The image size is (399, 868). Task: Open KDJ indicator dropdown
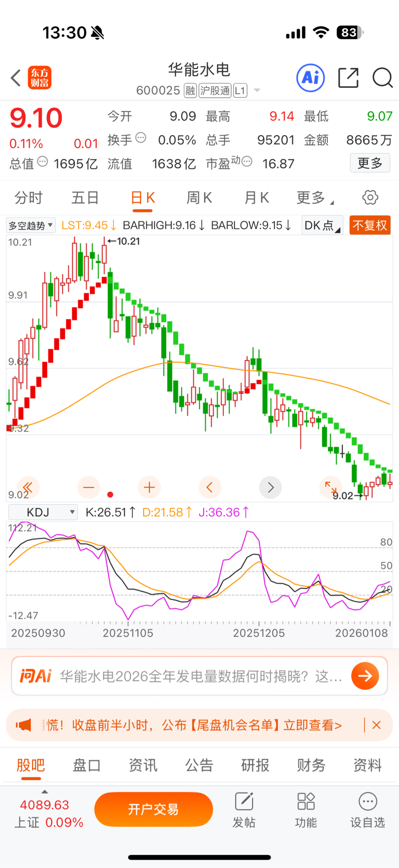(43, 512)
